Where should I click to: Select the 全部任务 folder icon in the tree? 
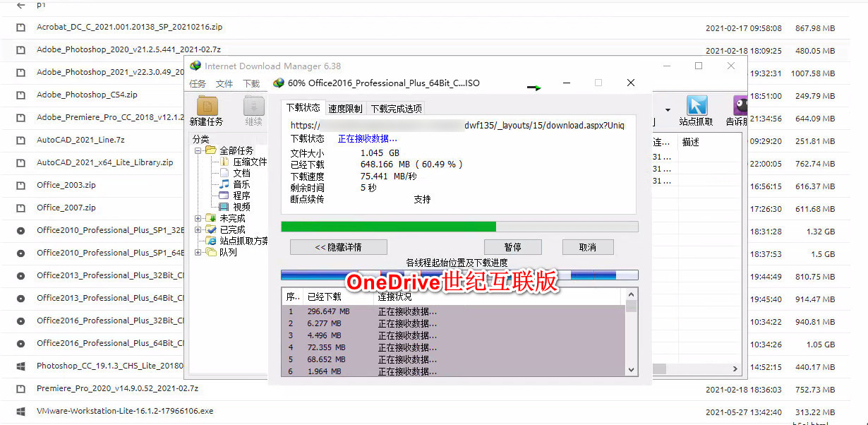[210, 150]
